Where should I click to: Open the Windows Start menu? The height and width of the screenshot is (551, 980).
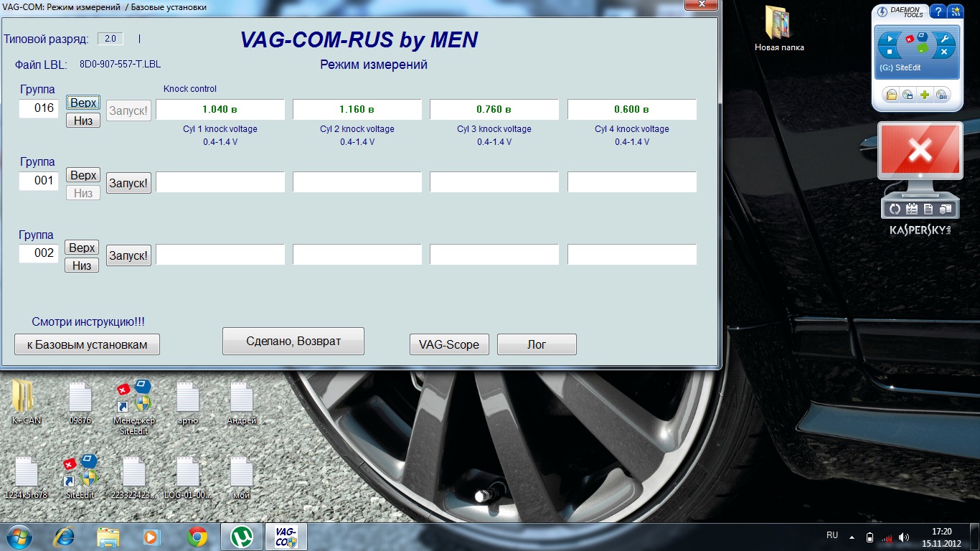pos(19,536)
